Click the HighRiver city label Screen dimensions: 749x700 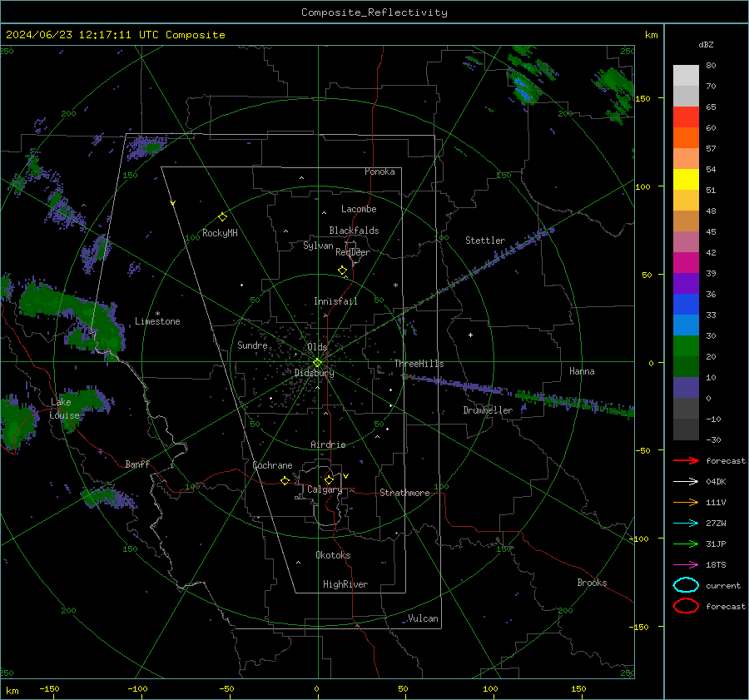pos(345,584)
